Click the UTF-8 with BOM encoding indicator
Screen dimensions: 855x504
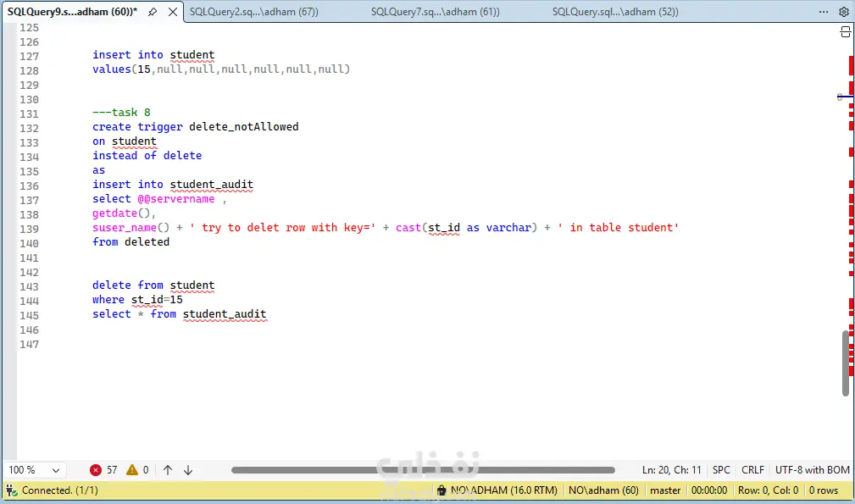click(812, 469)
